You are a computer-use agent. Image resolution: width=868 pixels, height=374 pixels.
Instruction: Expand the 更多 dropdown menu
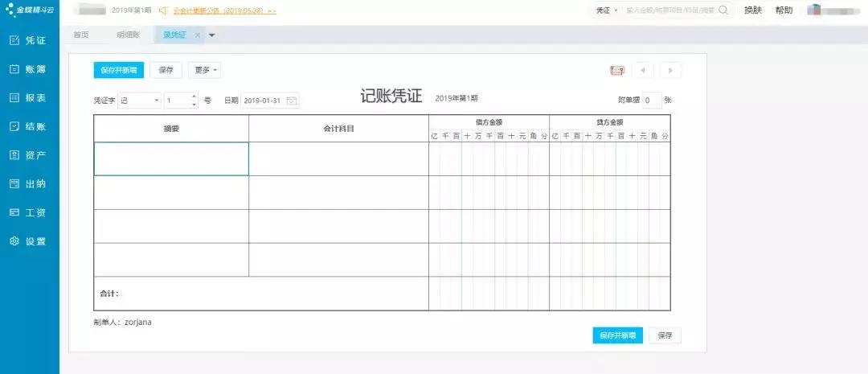pos(204,71)
